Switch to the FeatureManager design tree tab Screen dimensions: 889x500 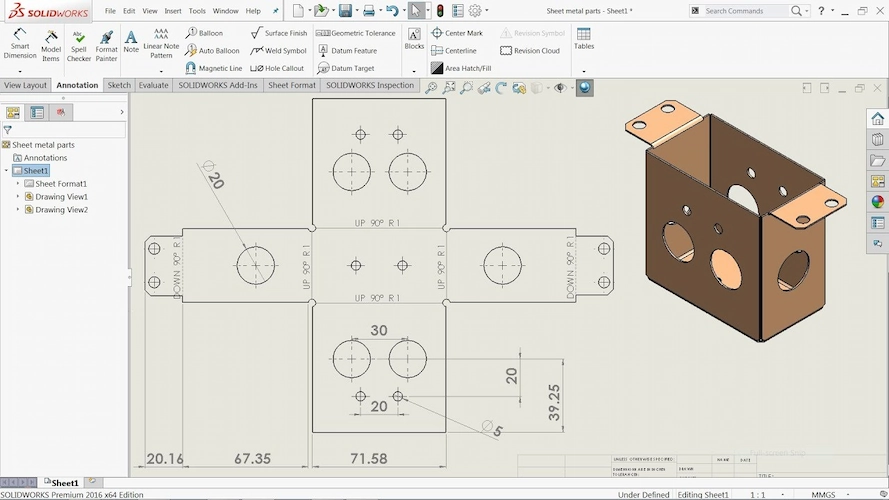pyautogui.click(x=13, y=112)
